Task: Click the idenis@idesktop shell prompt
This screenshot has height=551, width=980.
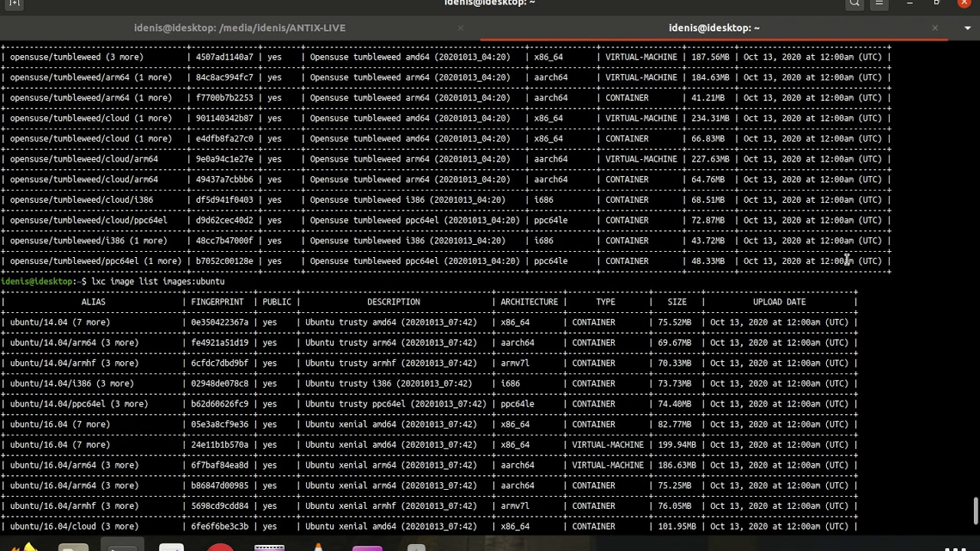Action: 43,282
